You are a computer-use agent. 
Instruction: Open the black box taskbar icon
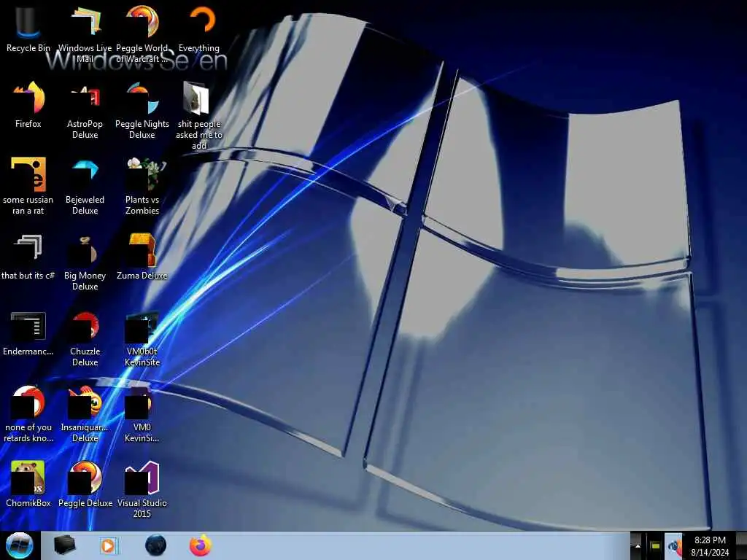click(64, 545)
